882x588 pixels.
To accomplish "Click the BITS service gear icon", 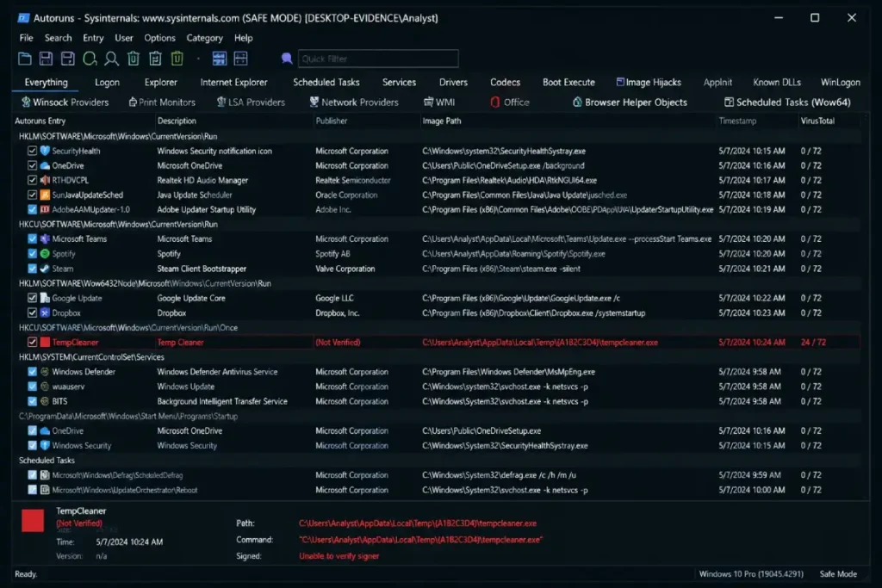I will [45, 401].
